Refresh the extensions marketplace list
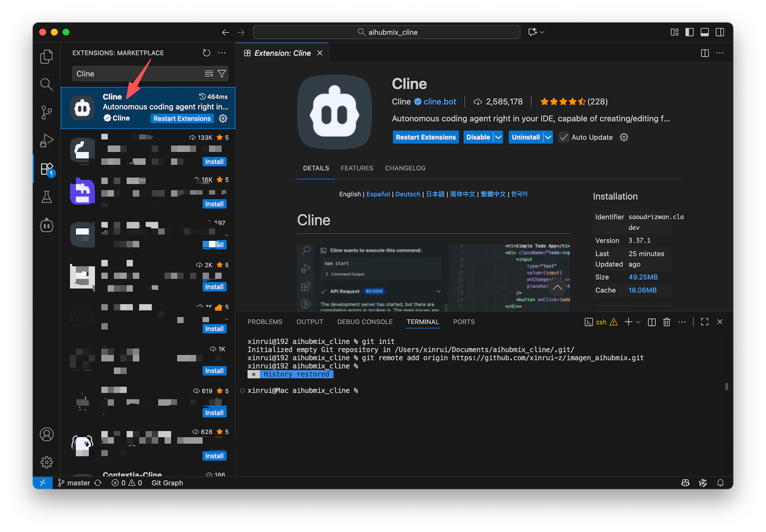The image size is (766, 532). click(207, 53)
